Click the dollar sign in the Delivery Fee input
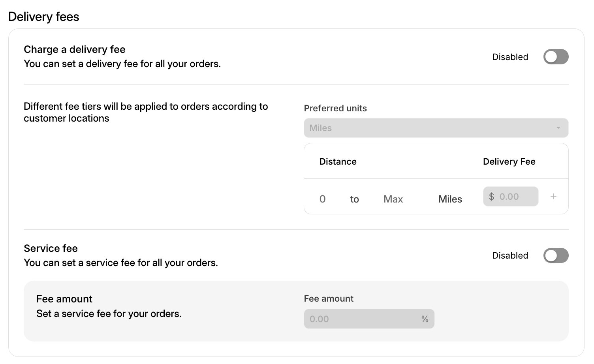 point(492,196)
